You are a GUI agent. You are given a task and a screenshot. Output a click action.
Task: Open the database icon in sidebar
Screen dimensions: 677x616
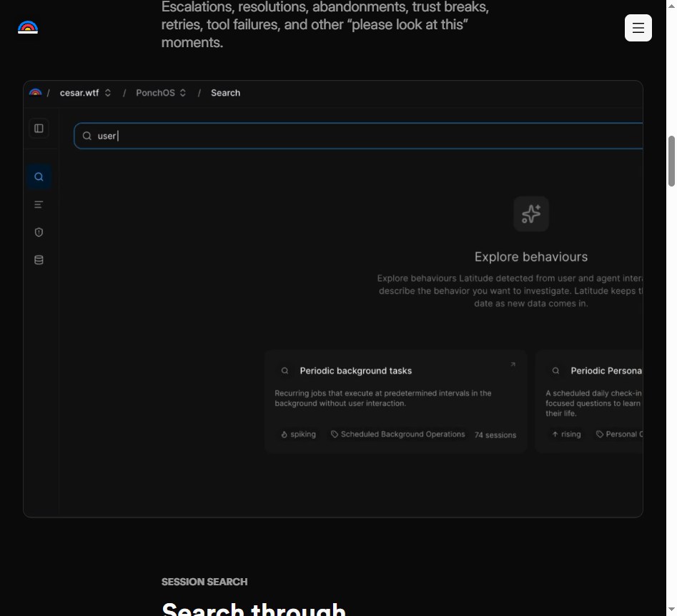click(39, 260)
